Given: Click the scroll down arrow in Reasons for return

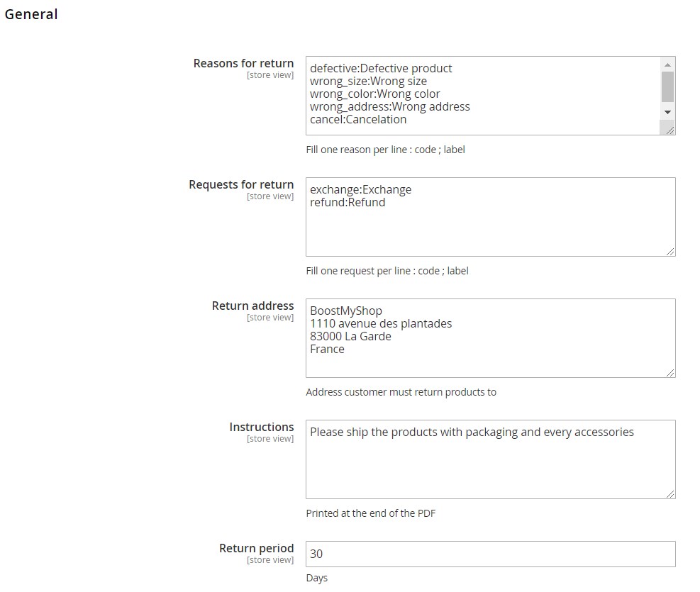Looking at the screenshot, I should click(667, 112).
